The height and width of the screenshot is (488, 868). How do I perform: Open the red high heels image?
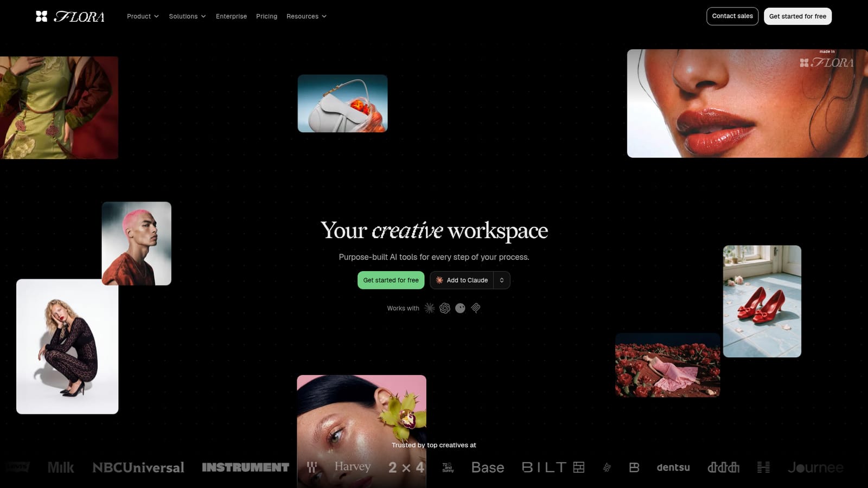click(x=762, y=301)
